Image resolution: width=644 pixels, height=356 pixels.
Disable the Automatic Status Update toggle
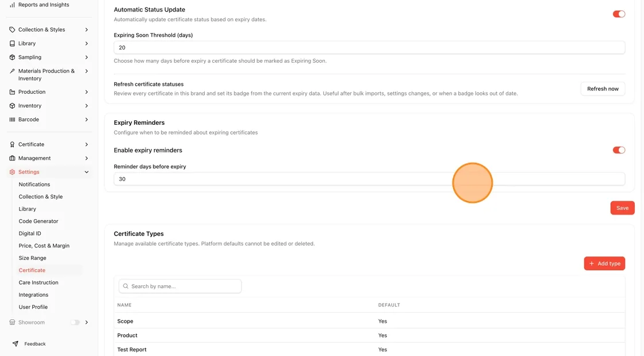(x=619, y=14)
